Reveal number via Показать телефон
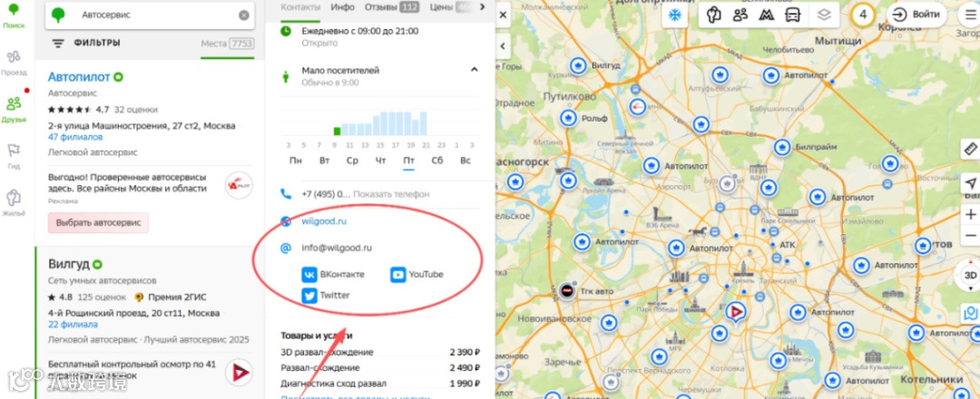Screen dimensions: 980x399 (391, 194)
